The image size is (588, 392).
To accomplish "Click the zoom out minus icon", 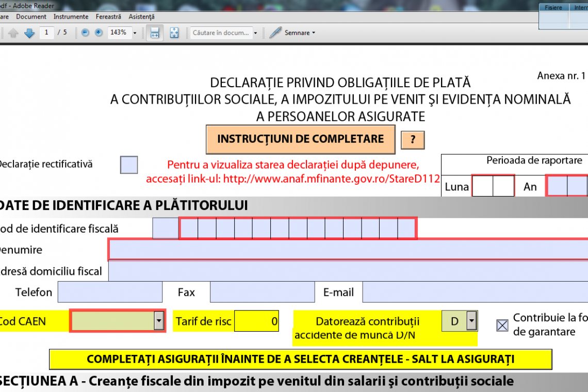I will click(85, 32).
